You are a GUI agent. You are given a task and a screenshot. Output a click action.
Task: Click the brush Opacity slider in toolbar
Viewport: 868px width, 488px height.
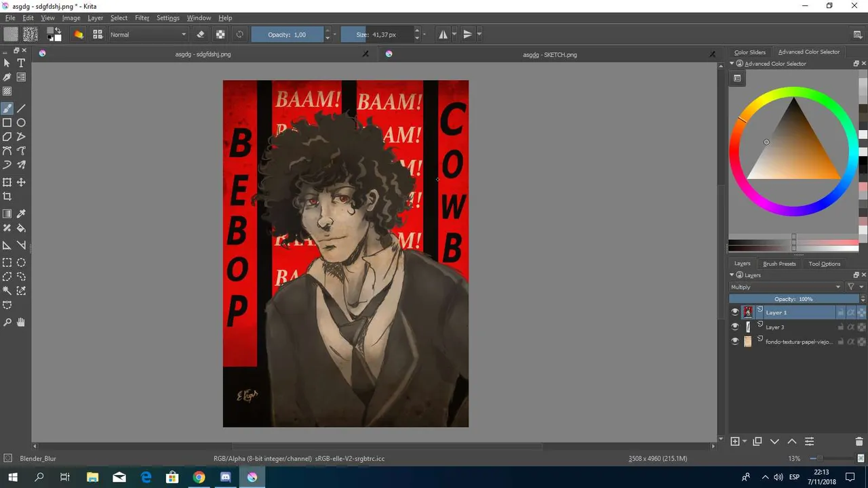tap(287, 35)
